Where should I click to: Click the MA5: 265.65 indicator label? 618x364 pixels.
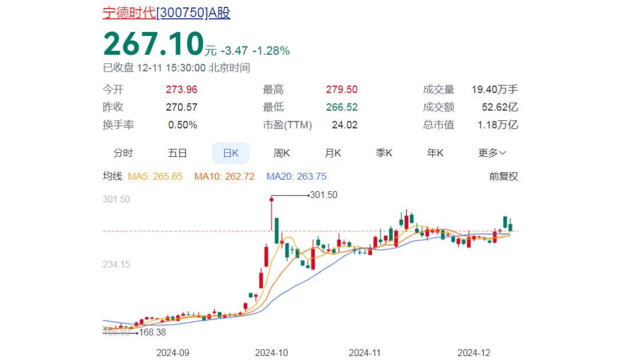click(155, 176)
